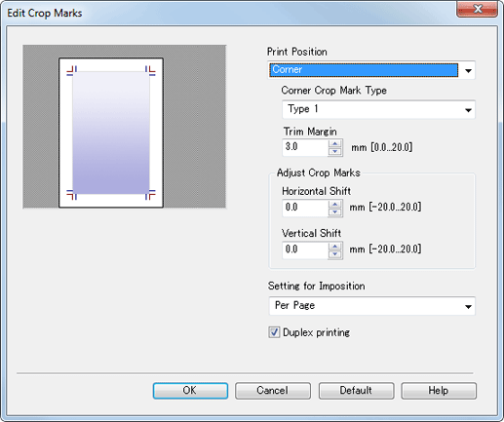This screenshot has height=422, width=504.
Task: Restore settings with the Default button
Action: click(x=356, y=391)
